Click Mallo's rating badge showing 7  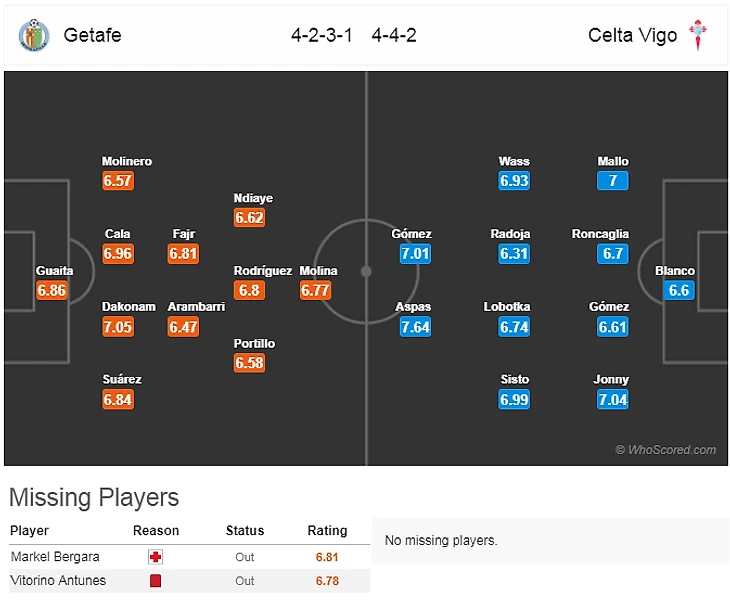[612, 181]
